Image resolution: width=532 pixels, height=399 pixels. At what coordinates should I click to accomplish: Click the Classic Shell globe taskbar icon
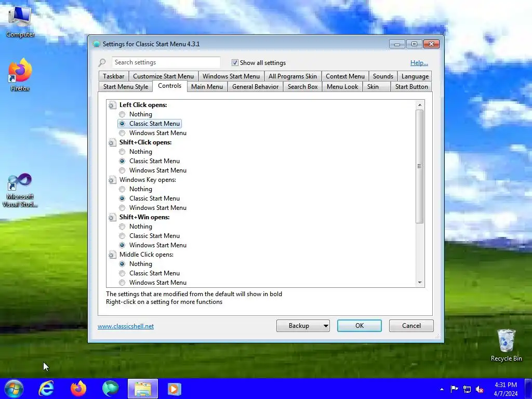click(x=110, y=389)
